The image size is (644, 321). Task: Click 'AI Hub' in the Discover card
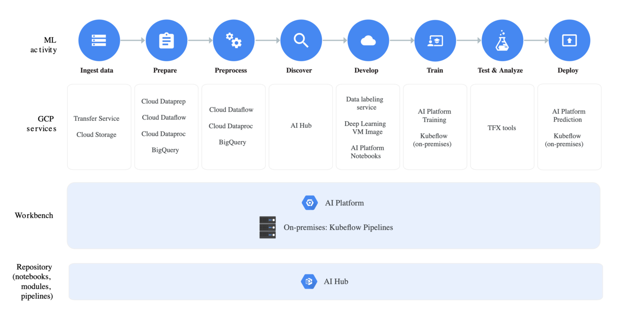[x=301, y=125]
